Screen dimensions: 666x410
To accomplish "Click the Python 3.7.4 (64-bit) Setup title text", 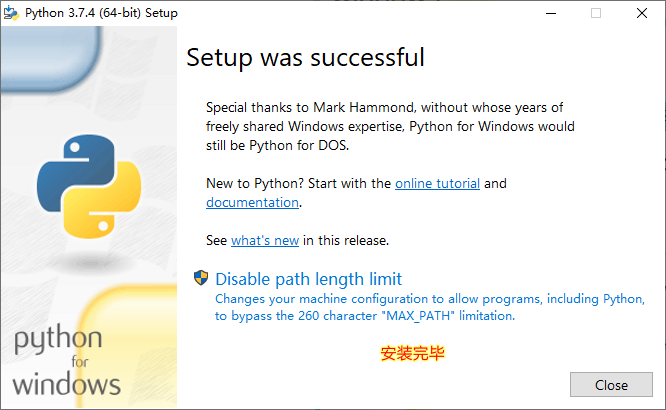I will (101, 13).
